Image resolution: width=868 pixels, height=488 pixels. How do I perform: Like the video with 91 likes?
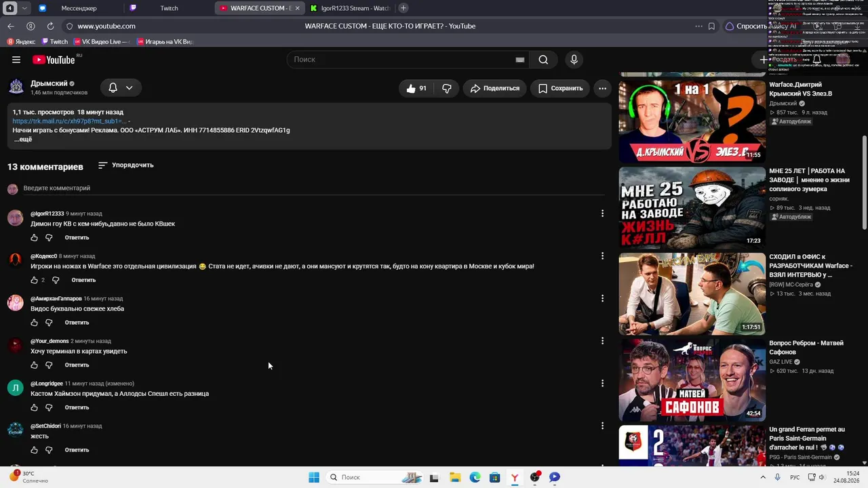(417, 88)
